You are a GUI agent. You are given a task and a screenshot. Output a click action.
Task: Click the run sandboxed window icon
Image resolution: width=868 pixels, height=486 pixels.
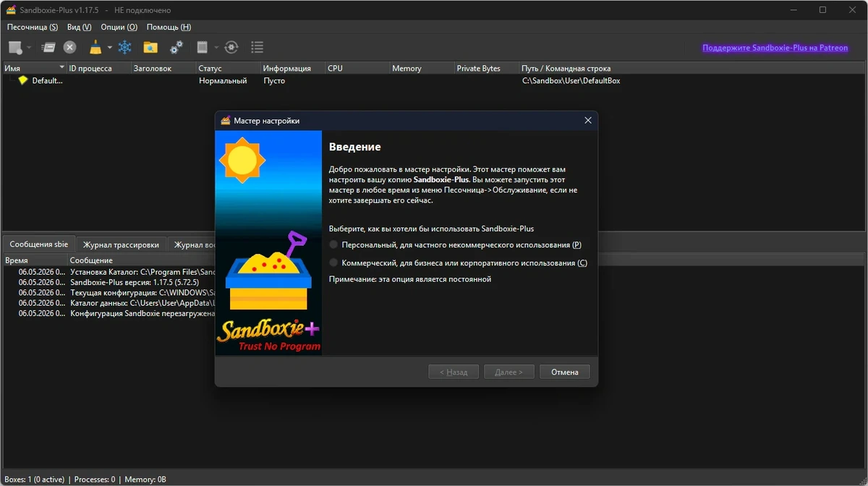click(48, 48)
